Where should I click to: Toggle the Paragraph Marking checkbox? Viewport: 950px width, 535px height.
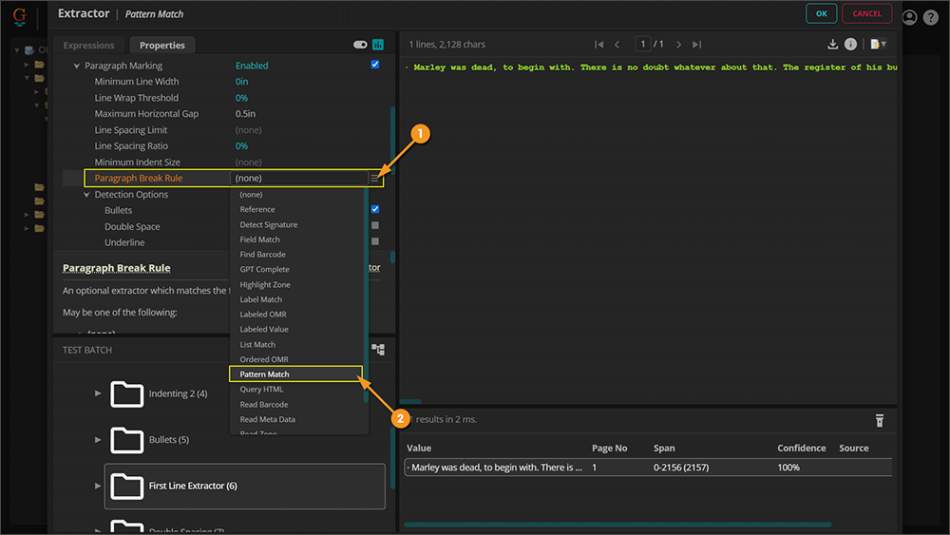point(375,65)
